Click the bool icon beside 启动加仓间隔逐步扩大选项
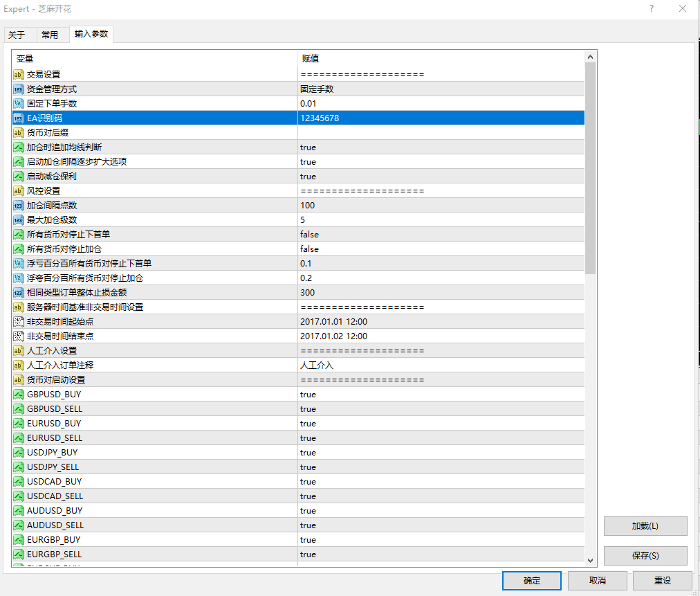 [18, 162]
